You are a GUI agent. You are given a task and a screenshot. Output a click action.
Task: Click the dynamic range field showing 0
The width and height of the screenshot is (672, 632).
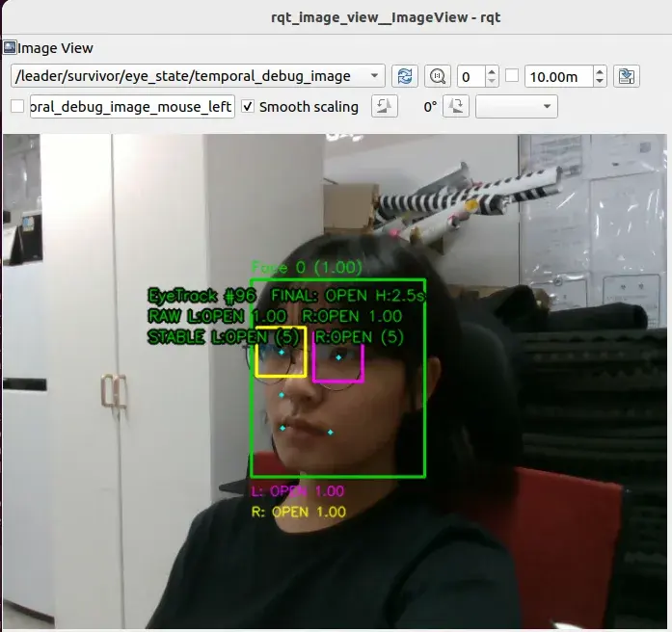pos(471,77)
